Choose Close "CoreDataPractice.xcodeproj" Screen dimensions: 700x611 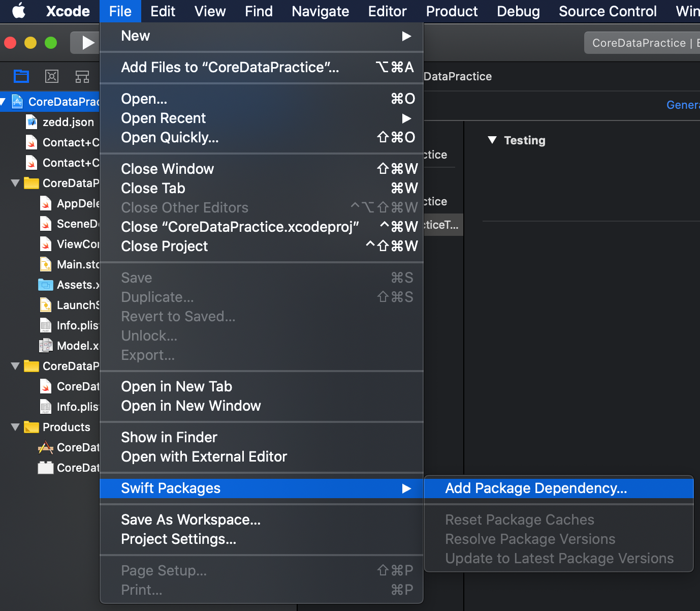(x=262, y=227)
